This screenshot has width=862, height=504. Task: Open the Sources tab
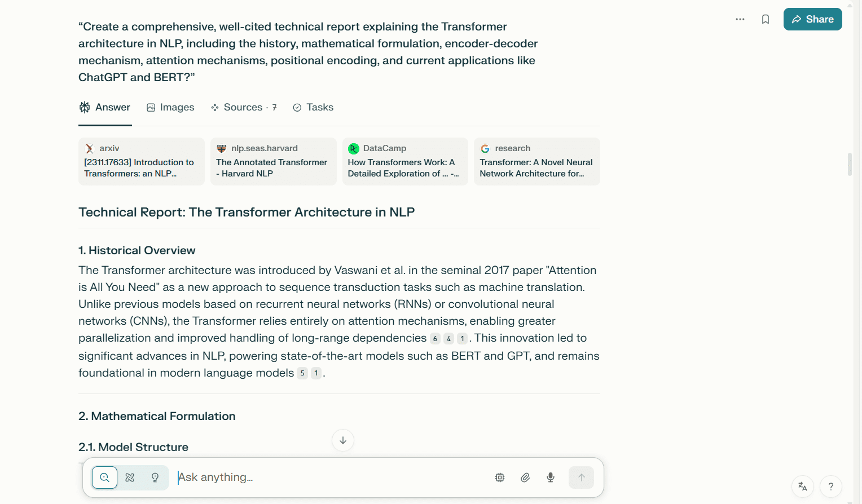244,107
